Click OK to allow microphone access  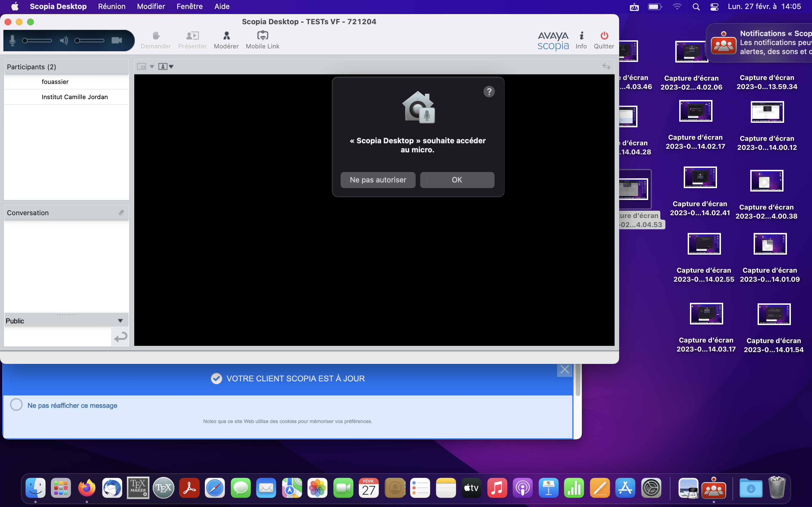point(457,180)
